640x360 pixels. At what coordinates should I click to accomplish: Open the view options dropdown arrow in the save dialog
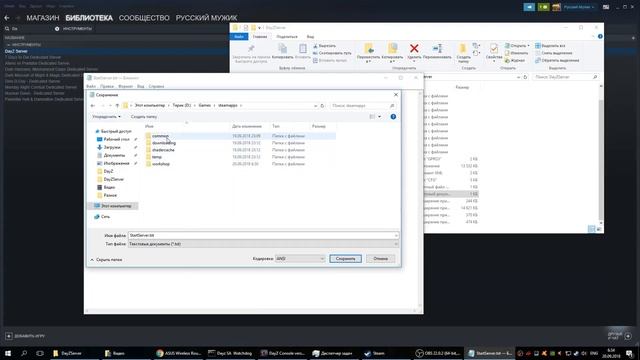[x=380, y=117]
